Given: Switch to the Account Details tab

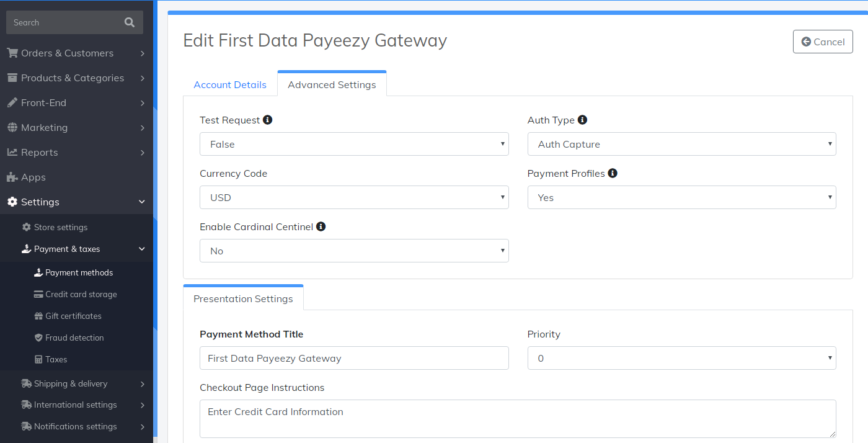Looking at the screenshot, I should click(x=230, y=84).
